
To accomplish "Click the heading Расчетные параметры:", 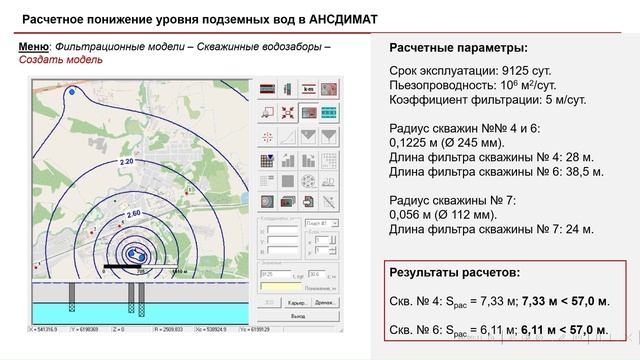I will coord(458,48).
